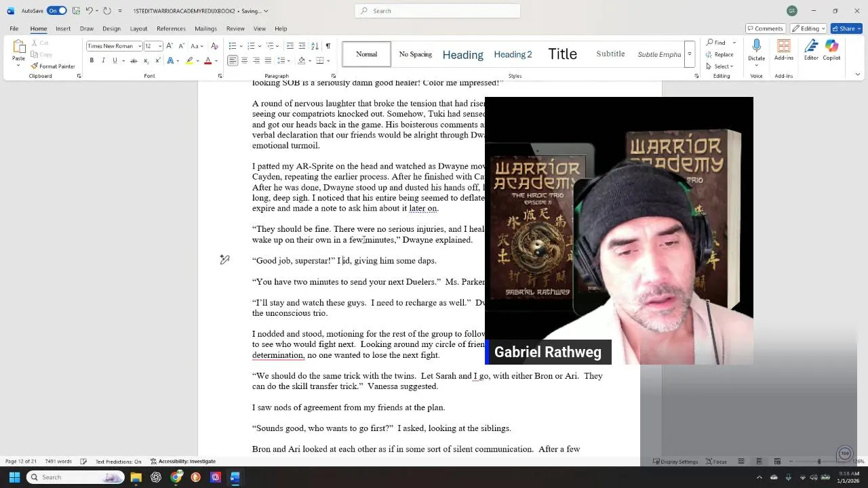Image resolution: width=868 pixels, height=488 pixels.
Task: Switch to the Insert tab
Action: click(x=63, y=28)
